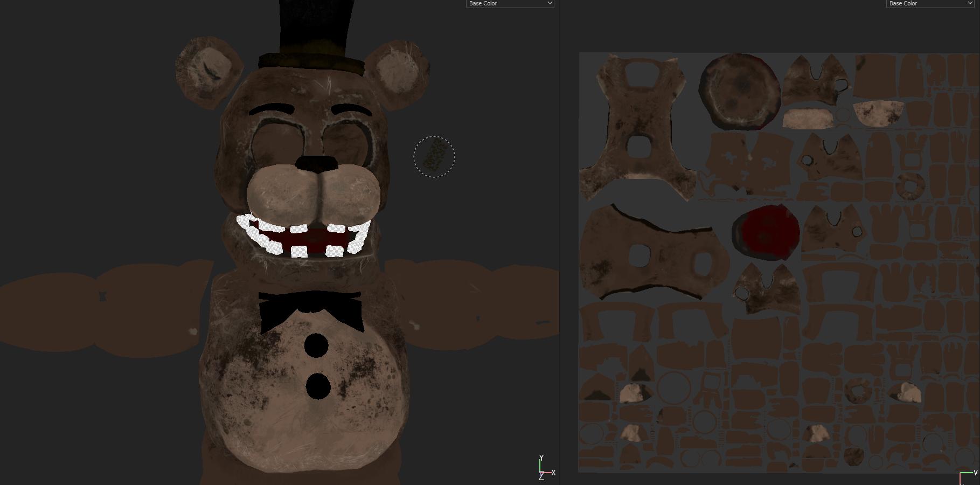Click the black bow tie on the bear
The width and height of the screenshot is (980, 485).
point(311,311)
